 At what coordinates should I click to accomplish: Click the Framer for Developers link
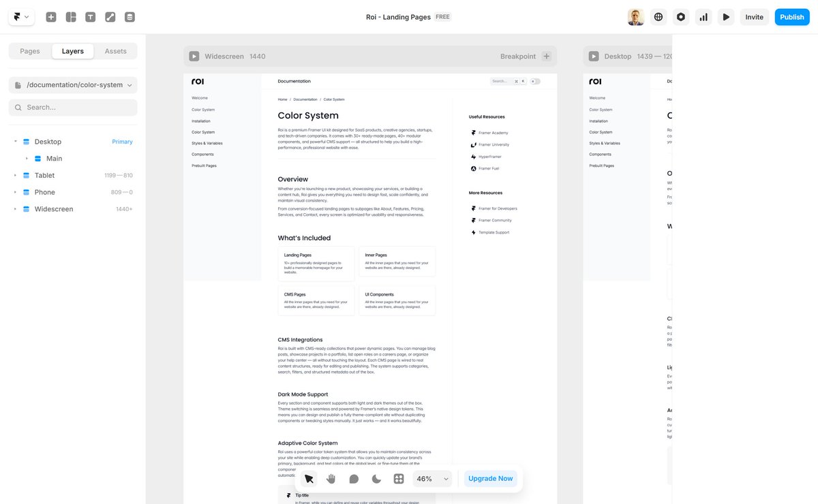pyautogui.click(x=494, y=208)
